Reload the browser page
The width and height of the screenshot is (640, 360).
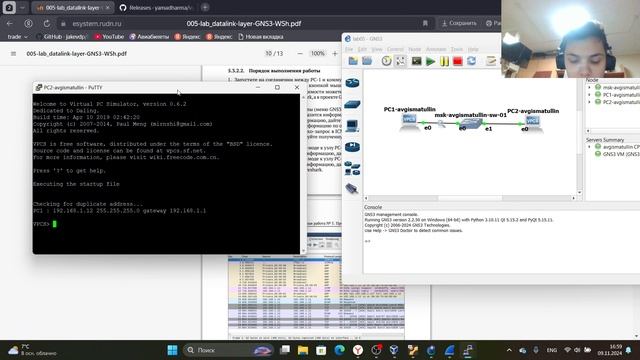pos(47,24)
